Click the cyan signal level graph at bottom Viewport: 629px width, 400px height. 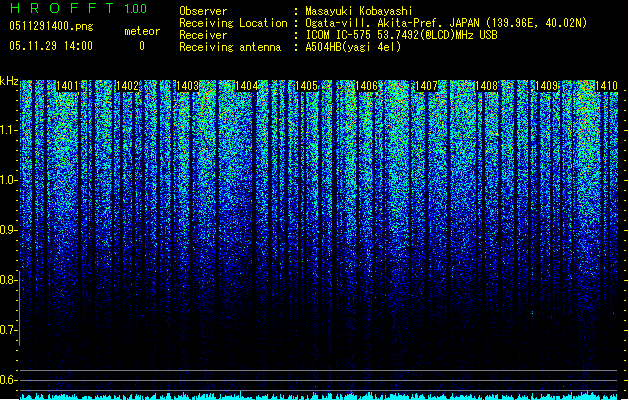pyautogui.click(x=319, y=396)
